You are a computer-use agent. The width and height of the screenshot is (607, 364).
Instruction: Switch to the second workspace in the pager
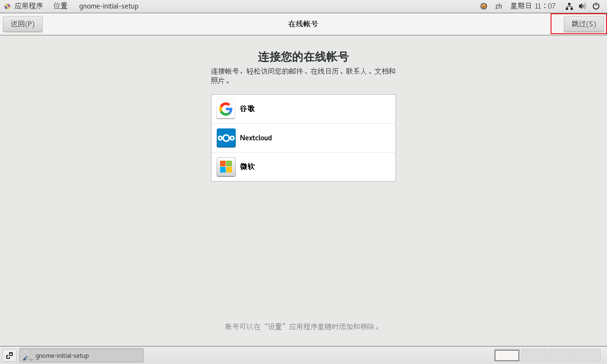click(x=534, y=355)
